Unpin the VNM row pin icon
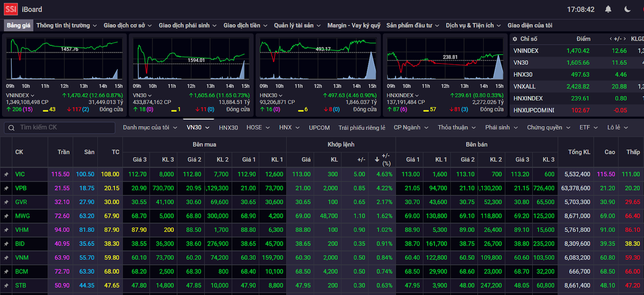Image resolution: width=644 pixels, height=295 pixels. (x=6, y=258)
